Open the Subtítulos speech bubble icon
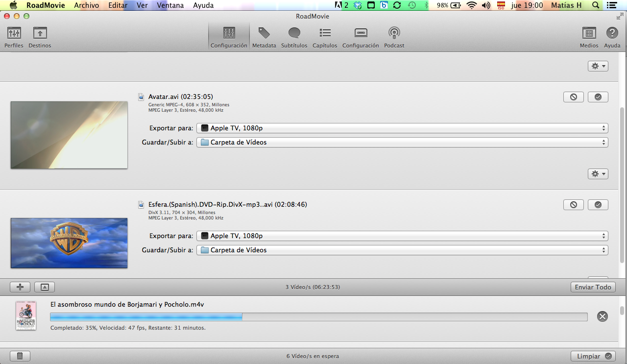 click(294, 33)
